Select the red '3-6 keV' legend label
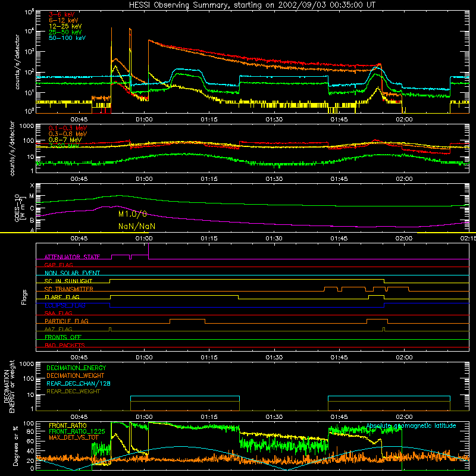The height and width of the screenshot is (476, 476). pos(61,14)
